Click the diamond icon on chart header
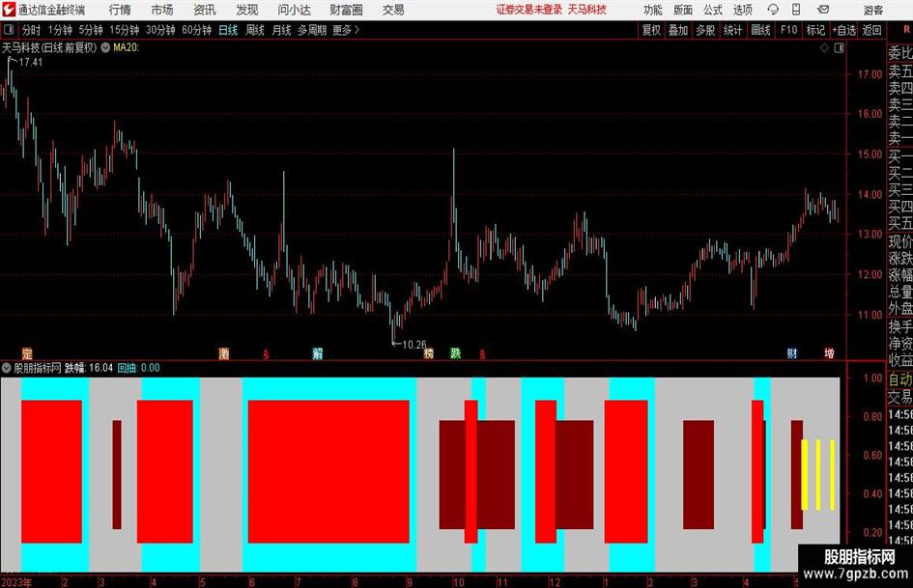Screen dimensions: 913x588 [x=824, y=48]
